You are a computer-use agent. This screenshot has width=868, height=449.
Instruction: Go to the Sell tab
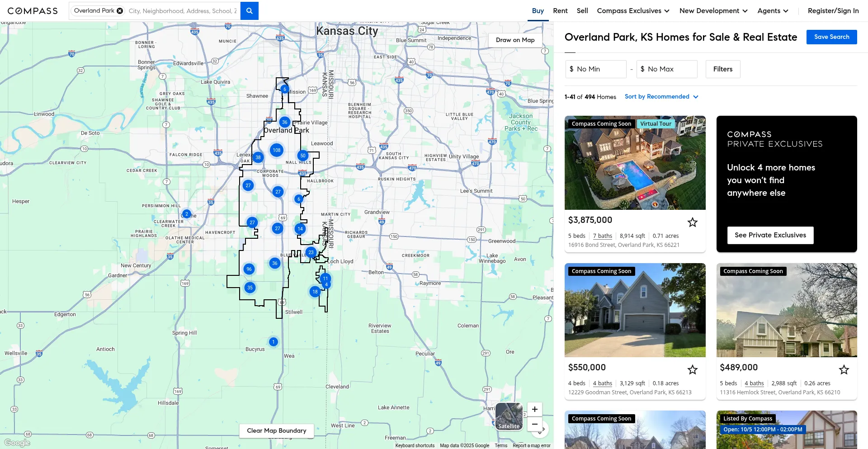pyautogui.click(x=582, y=11)
